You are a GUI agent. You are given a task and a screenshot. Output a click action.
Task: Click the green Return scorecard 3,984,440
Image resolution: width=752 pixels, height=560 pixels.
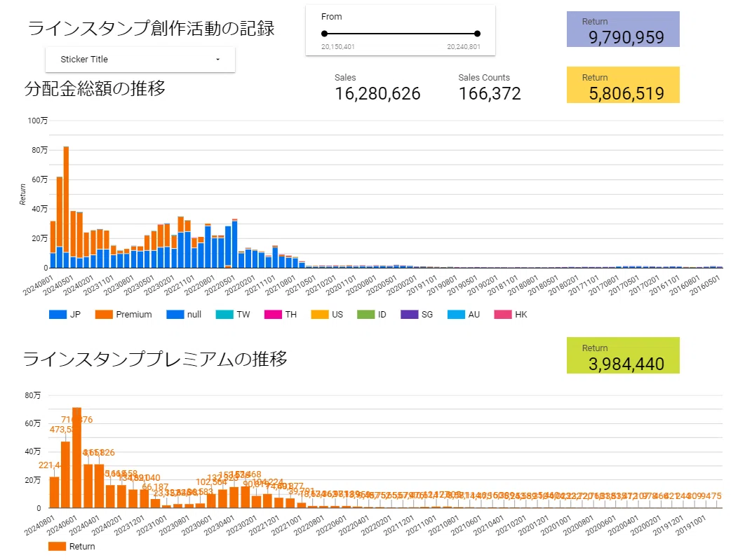click(623, 355)
